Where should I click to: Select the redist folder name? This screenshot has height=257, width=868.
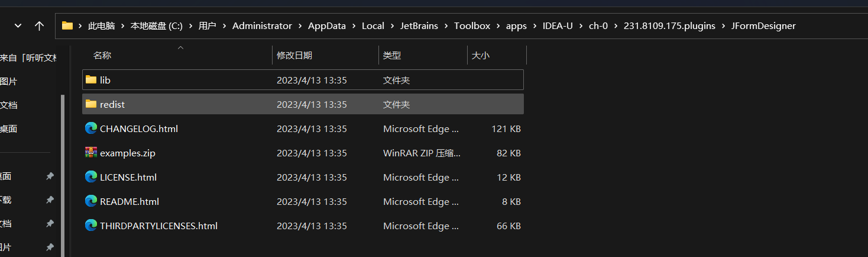pos(112,104)
